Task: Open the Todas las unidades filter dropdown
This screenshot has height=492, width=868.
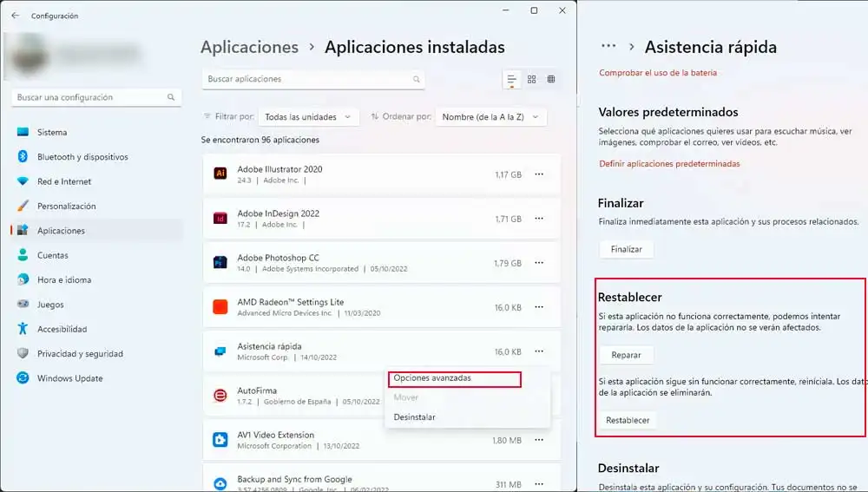Action: (x=308, y=117)
